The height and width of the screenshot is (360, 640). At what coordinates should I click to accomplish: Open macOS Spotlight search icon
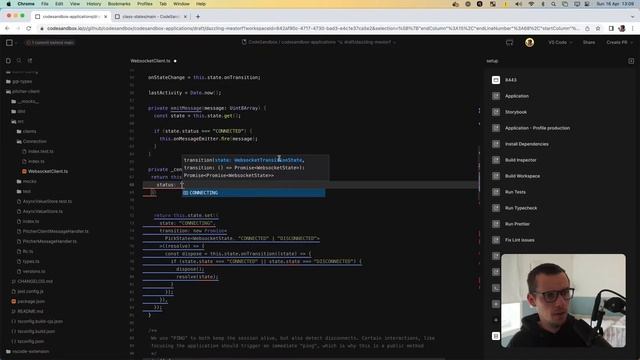click(x=553, y=4)
